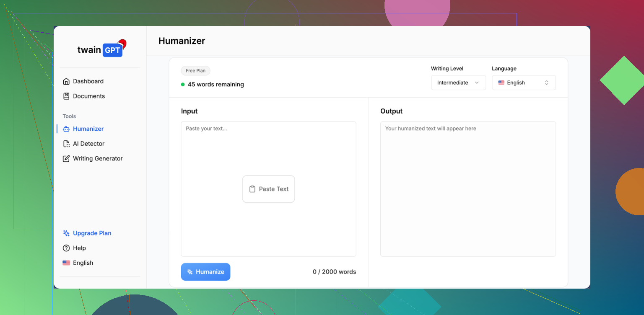The image size is (644, 315).
Task: Open the English Language selector dropdown
Action: point(524,83)
